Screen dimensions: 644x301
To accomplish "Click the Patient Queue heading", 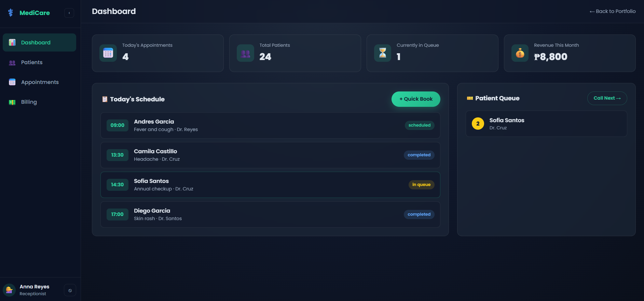I will (x=497, y=98).
